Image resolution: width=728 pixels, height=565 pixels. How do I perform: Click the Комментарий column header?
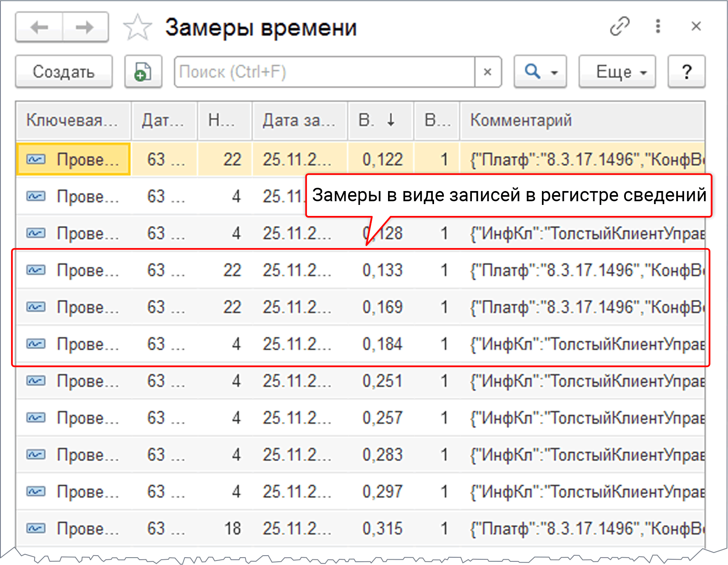[521, 121]
